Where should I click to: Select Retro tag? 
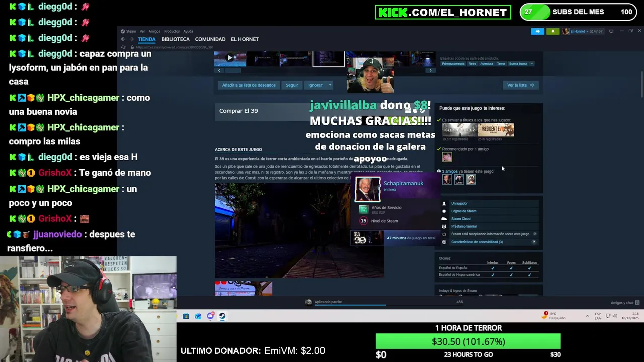[472, 64]
